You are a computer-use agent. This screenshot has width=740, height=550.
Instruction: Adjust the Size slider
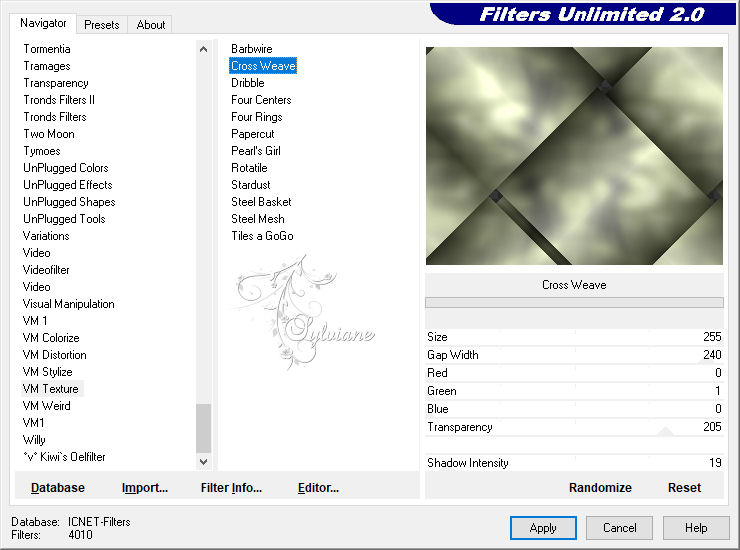point(574,337)
